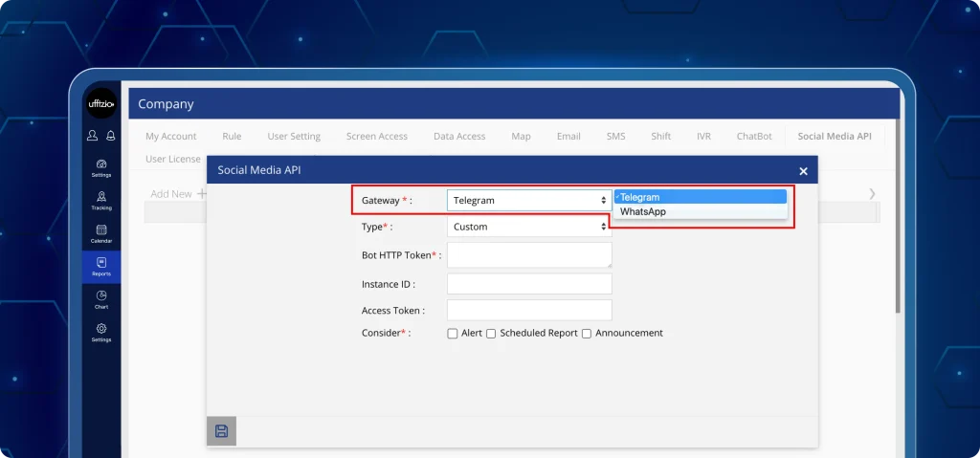Click the floppy disk save icon

[221, 431]
